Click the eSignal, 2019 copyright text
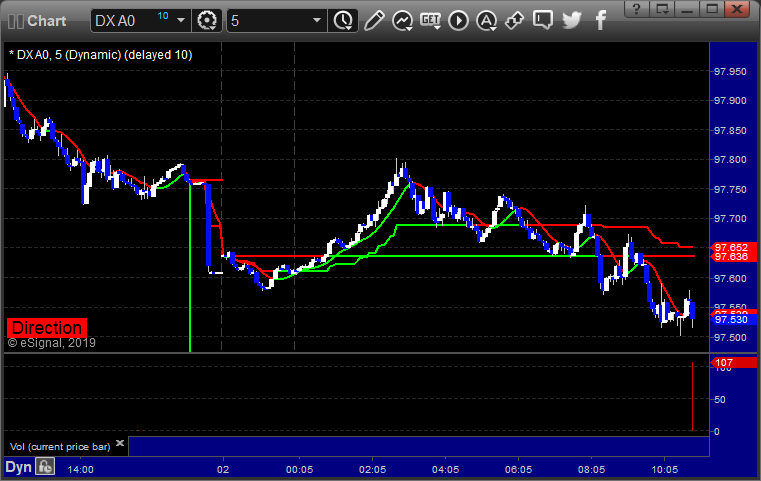Viewport: 761px width, 481px height. [51, 343]
